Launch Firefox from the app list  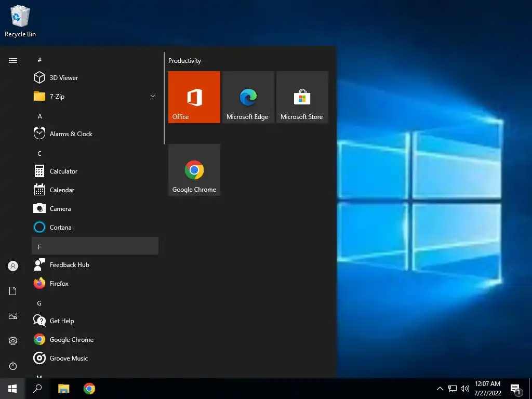point(95,283)
